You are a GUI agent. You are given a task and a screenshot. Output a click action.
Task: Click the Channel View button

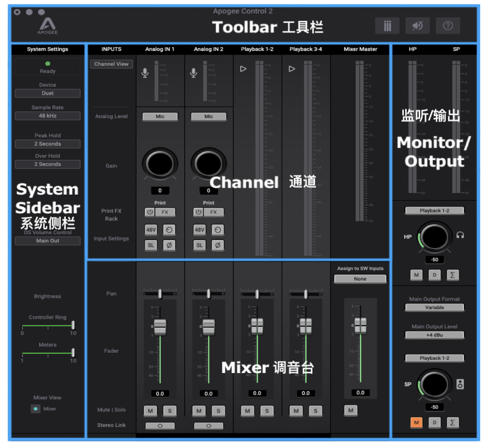click(111, 64)
